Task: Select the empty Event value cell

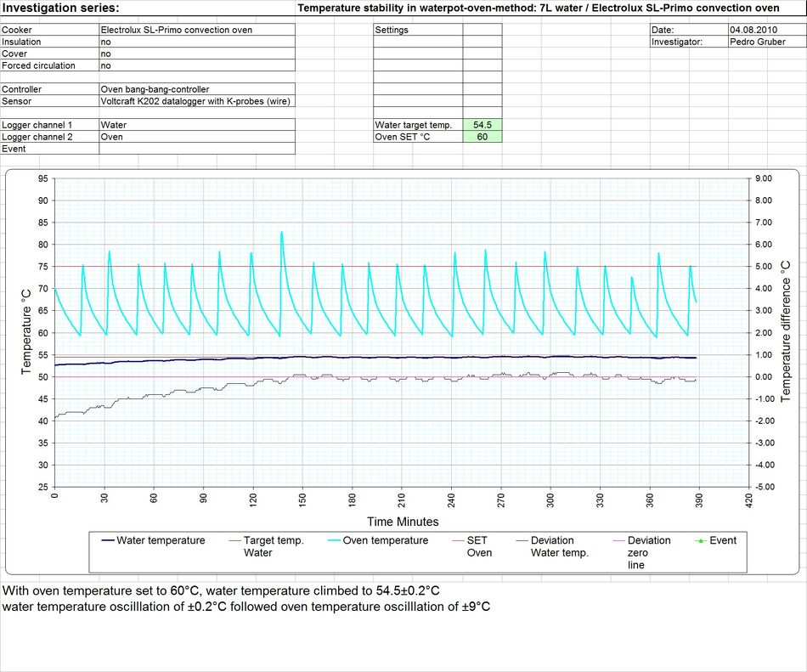Action: [197, 148]
